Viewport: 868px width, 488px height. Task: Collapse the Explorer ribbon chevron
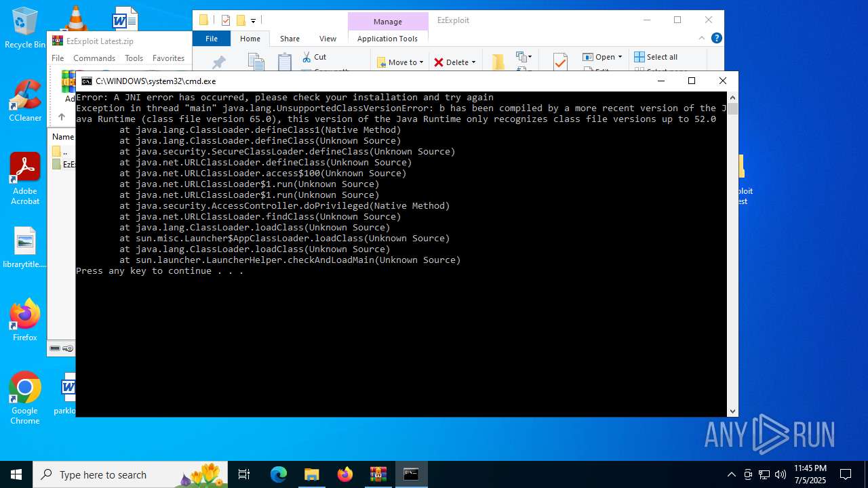pos(703,38)
